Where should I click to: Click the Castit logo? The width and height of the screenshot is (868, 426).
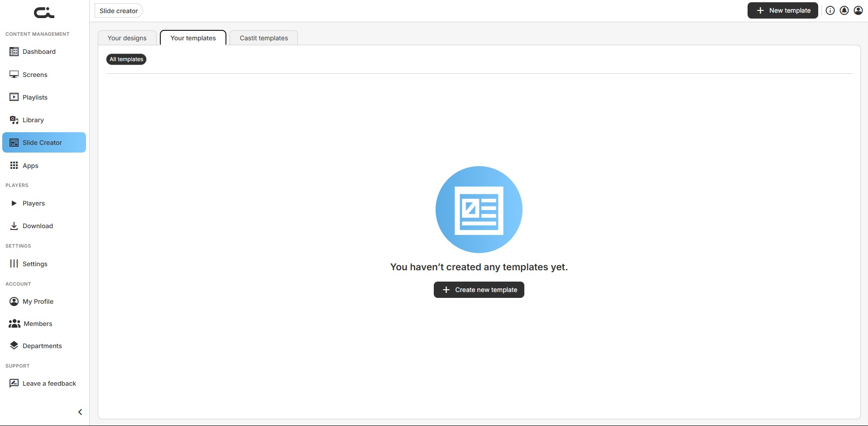44,12
